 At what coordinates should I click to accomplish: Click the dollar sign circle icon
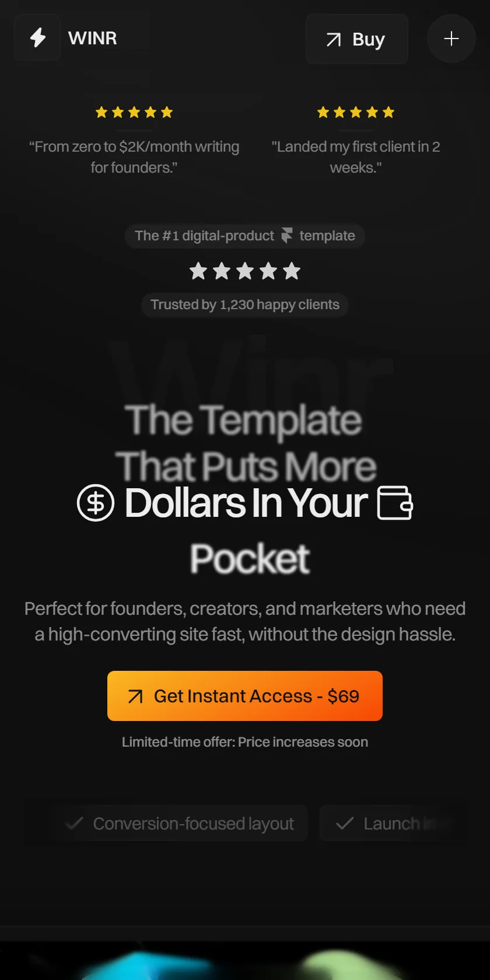pos(96,503)
